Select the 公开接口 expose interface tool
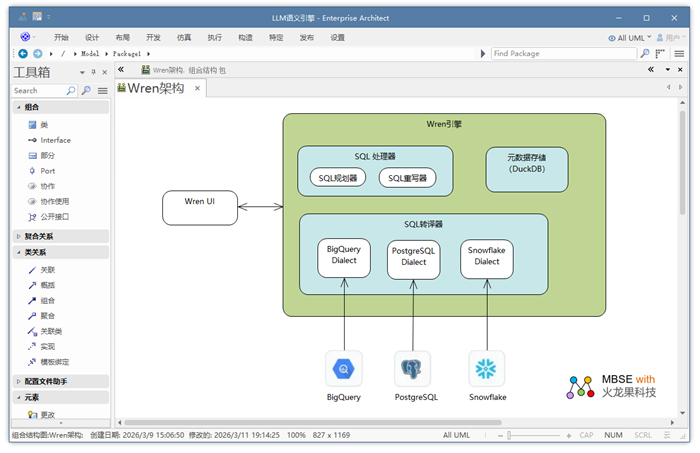 pyautogui.click(x=54, y=216)
